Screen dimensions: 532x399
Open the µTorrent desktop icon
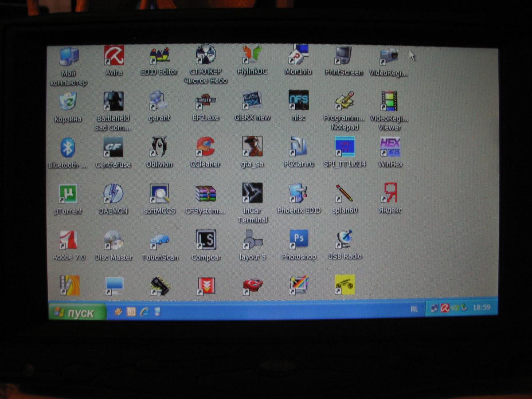coord(68,194)
